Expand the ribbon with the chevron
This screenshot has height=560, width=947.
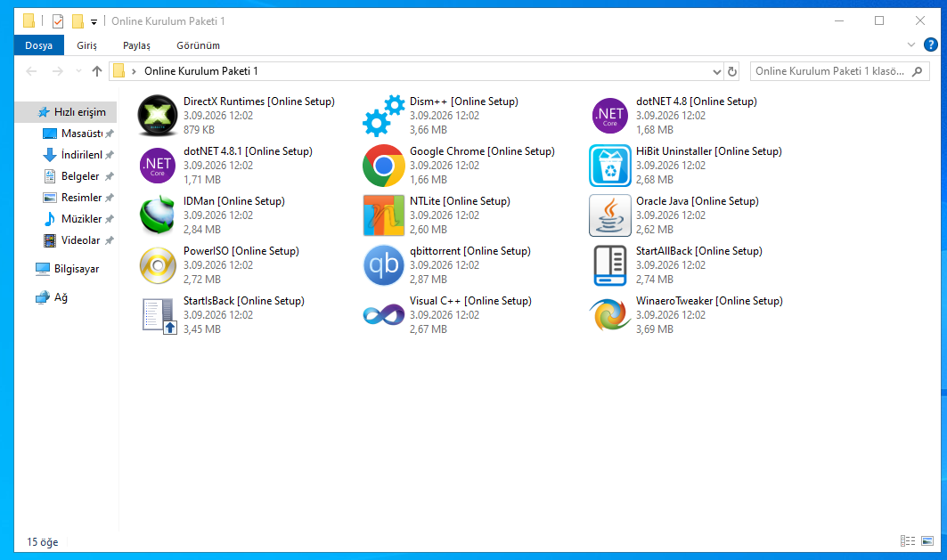pyautogui.click(x=910, y=45)
